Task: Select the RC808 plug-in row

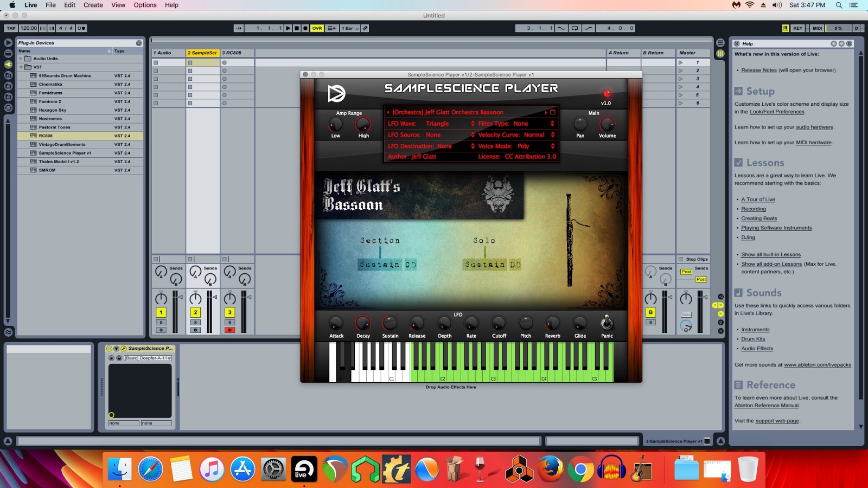Action: tap(80, 136)
